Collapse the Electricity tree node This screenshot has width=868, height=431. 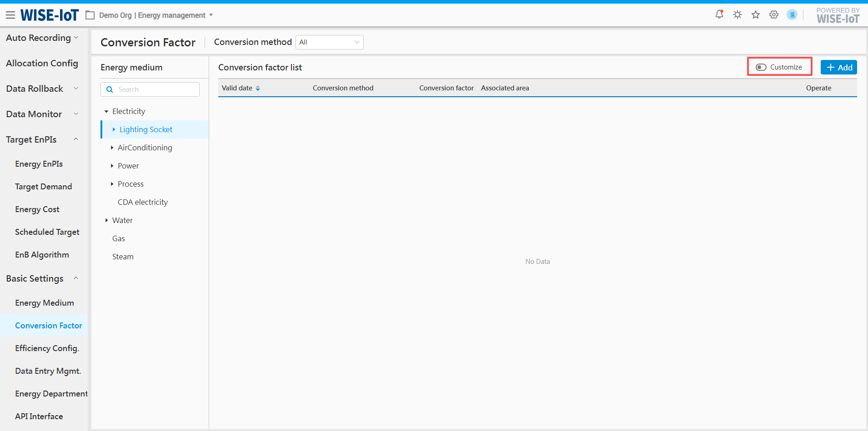coord(106,111)
